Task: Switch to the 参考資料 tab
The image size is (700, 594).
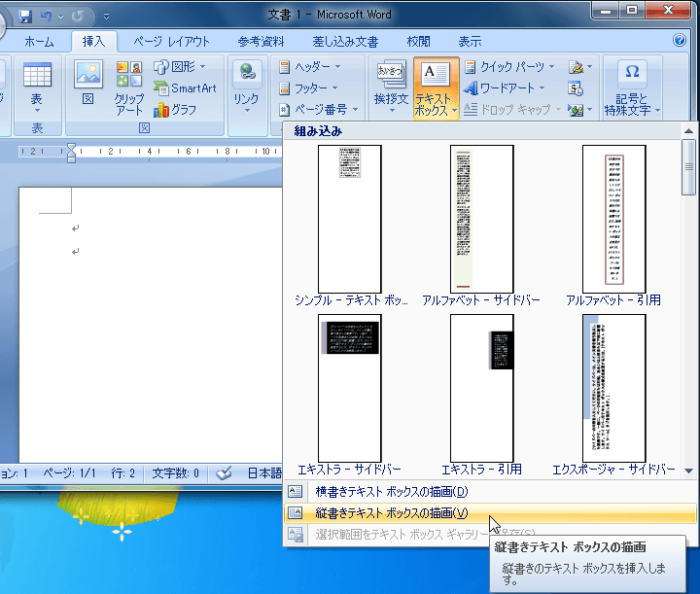Action: [261, 42]
